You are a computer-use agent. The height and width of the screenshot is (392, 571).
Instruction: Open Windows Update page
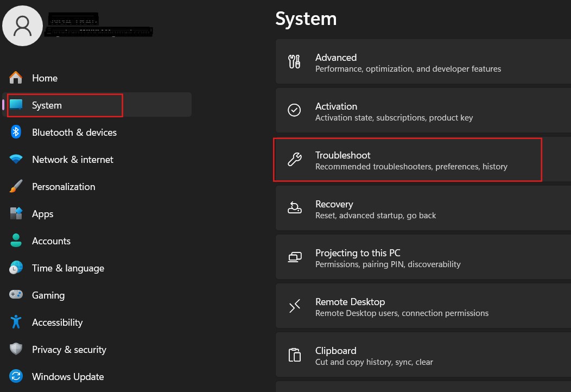coord(97,376)
